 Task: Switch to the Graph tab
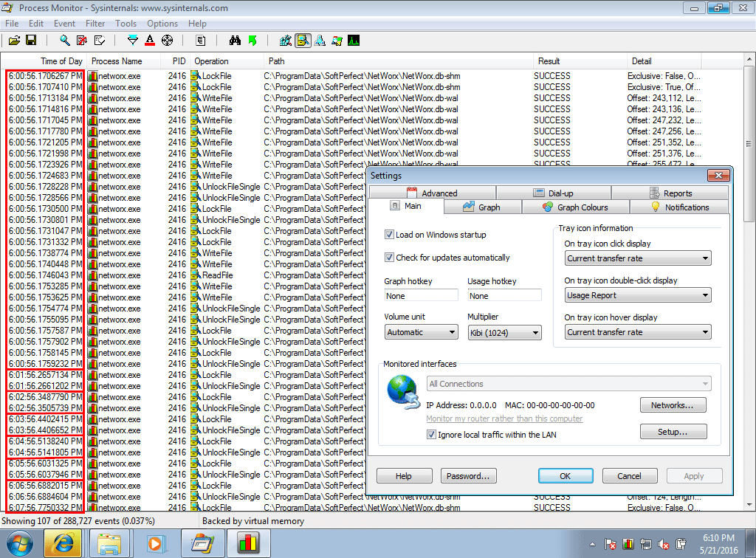pyautogui.click(x=482, y=207)
